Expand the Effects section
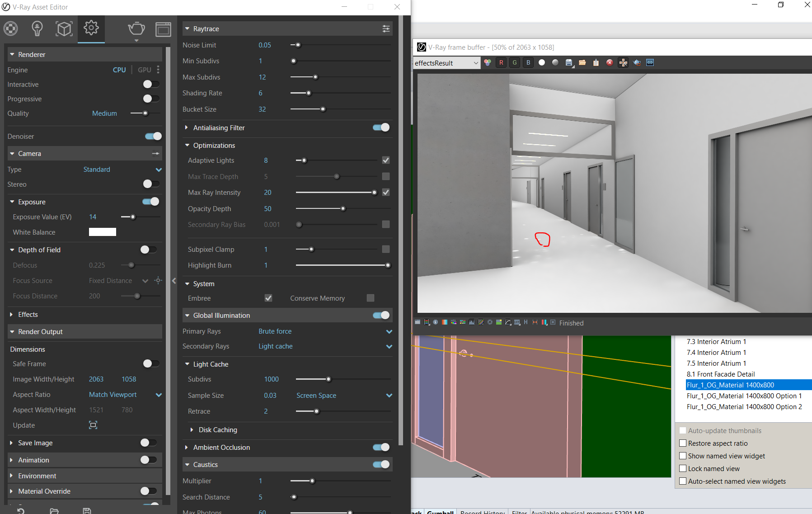The width and height of the screenshot is (812, 514). pyautogui.click(x=11, y=315)
